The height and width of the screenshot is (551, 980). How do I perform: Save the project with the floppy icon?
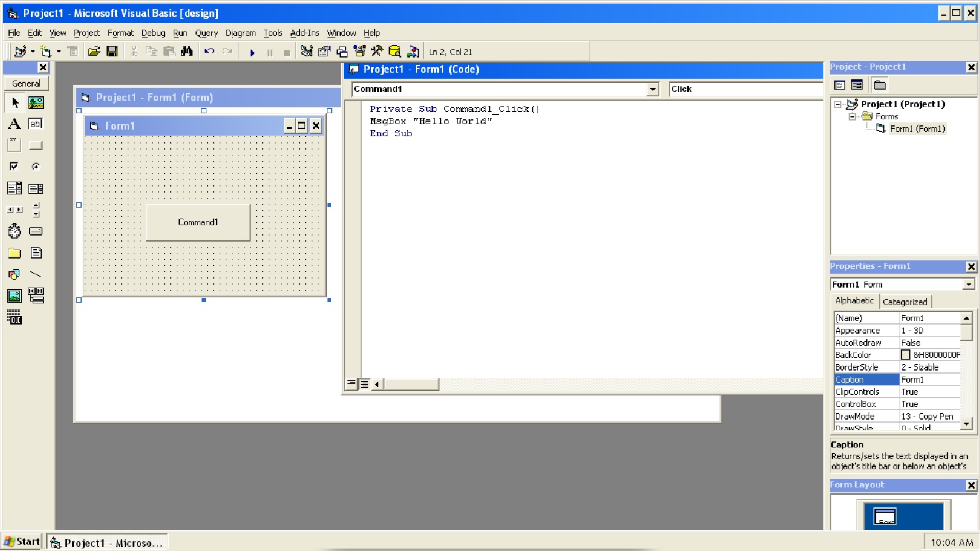[112, 51]
